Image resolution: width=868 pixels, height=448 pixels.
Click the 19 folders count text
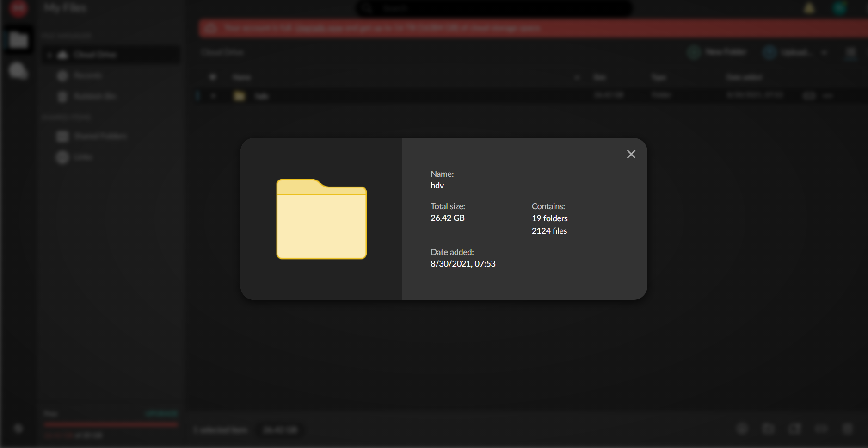pyautogui.click(x=549, y=218)
